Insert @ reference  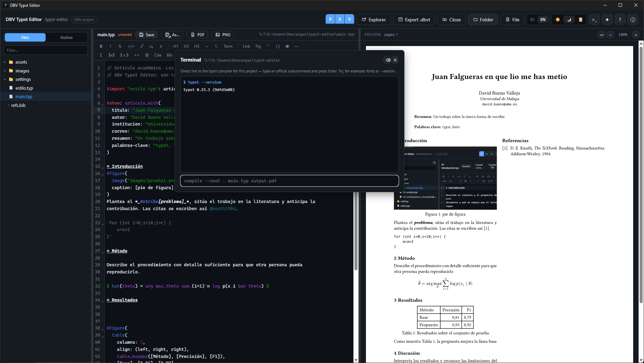point(147,55)
